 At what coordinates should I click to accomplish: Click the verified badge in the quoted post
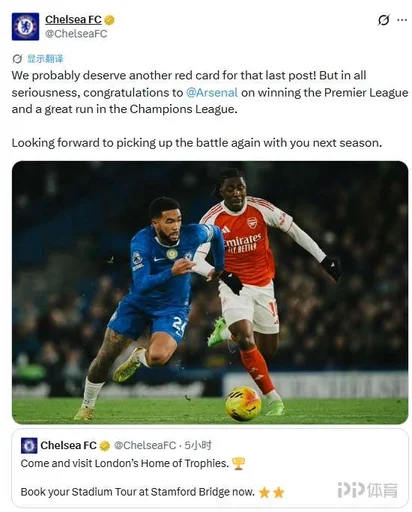coord(105,446)
